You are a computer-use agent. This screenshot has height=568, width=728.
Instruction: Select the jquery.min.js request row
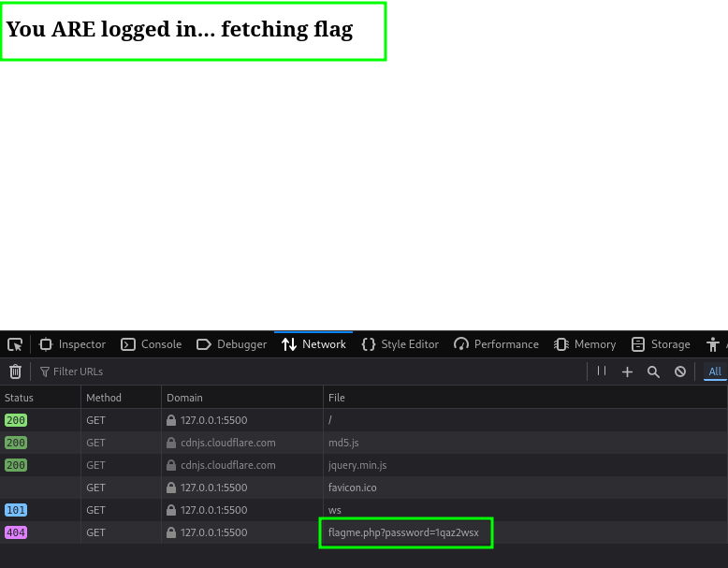(402, 465)
